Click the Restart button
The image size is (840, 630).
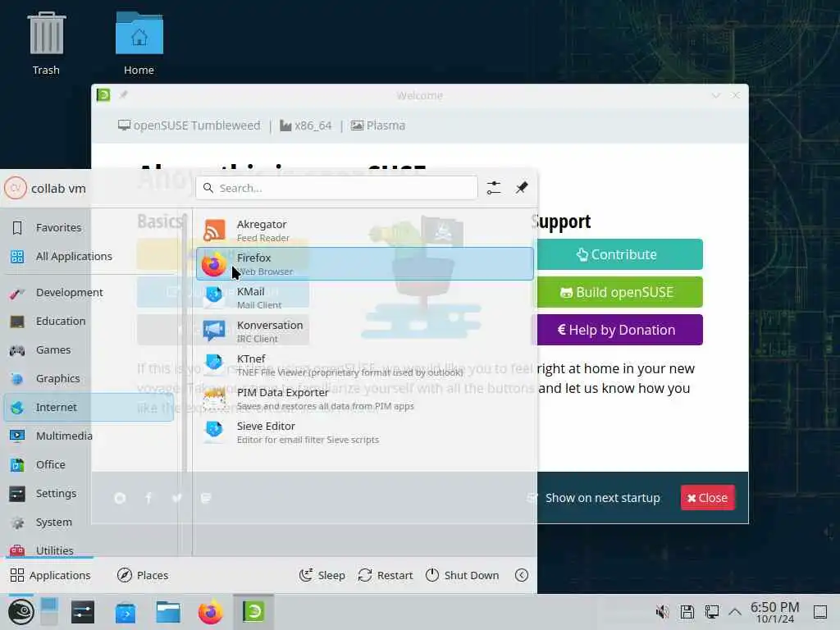point(386,575)
